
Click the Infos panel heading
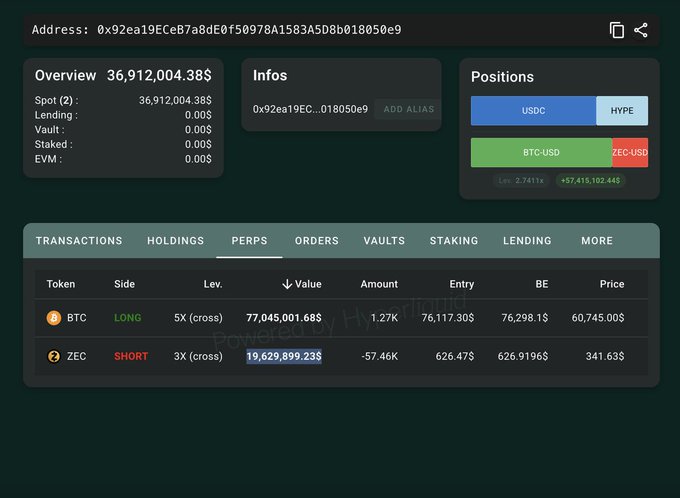pyautogui.click(x=270, y=75)
